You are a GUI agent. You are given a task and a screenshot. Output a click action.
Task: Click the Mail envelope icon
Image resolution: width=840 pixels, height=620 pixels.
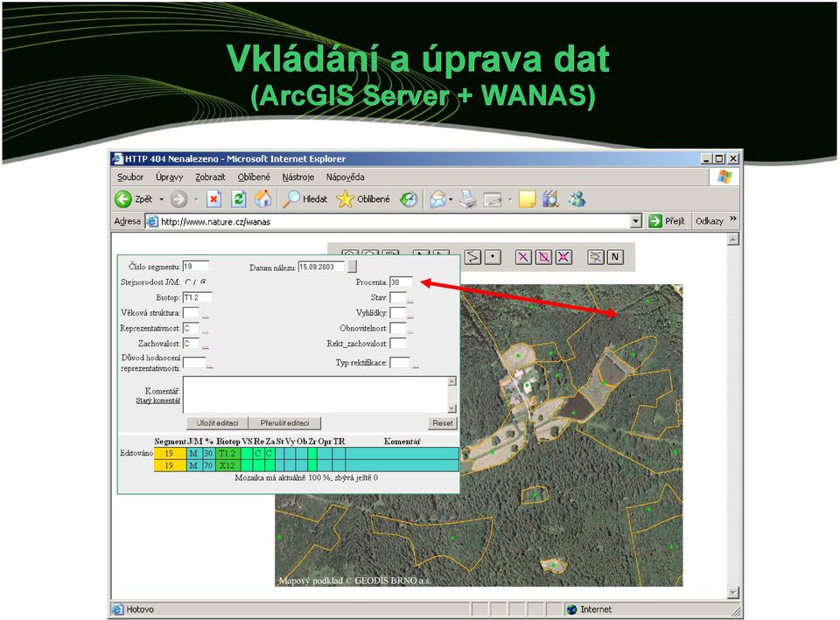click(x=437, y=199)
